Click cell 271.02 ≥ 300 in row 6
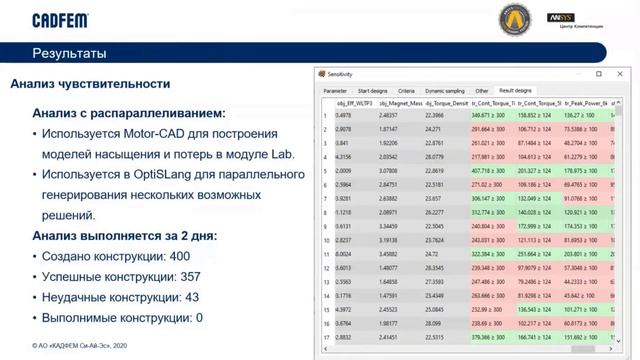 pyautogui.click(x=493, y=185)
